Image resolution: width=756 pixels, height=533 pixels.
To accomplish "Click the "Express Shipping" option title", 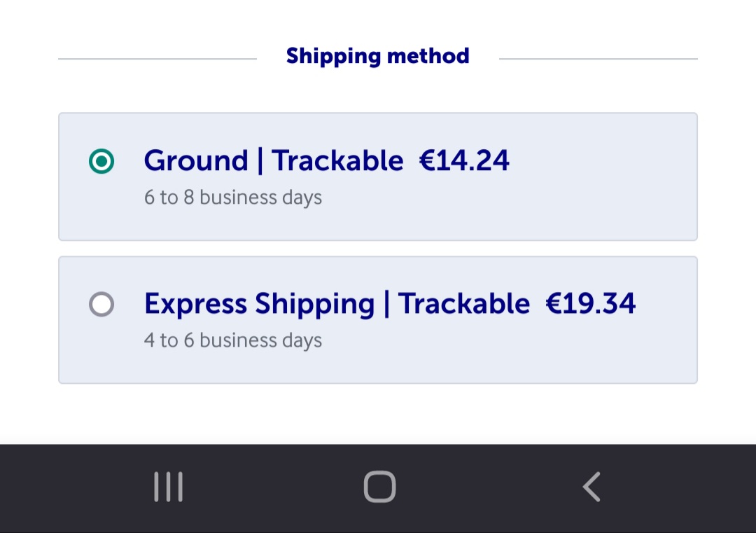I will coord(259,305).
